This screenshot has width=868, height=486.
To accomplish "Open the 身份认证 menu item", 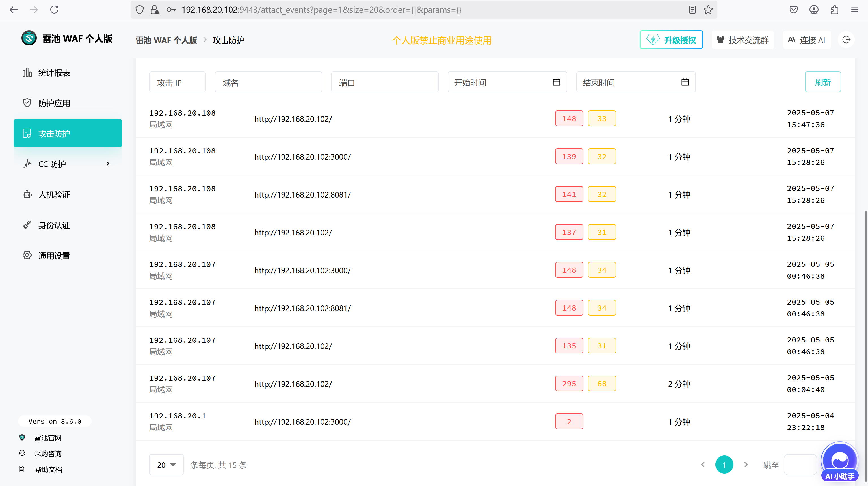I will tap(68, 225).
